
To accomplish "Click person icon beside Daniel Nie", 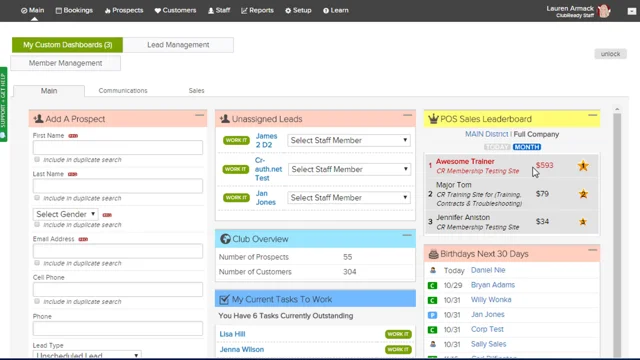I will coord(433,270).
